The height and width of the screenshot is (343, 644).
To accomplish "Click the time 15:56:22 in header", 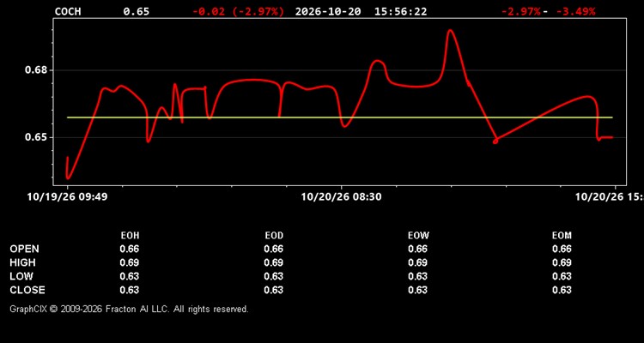I will click(x=400, y=11).
